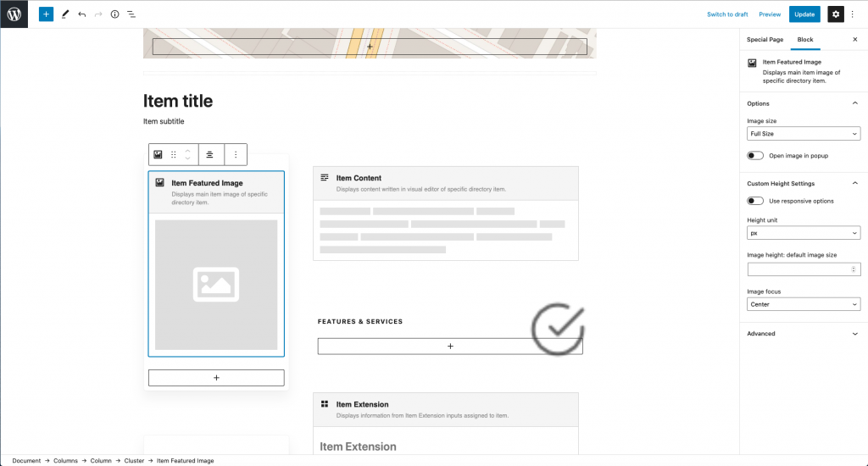This screenshot has width=868, height=466.
Task: Select Column in the breadcrumb
Action: [101, 460]
